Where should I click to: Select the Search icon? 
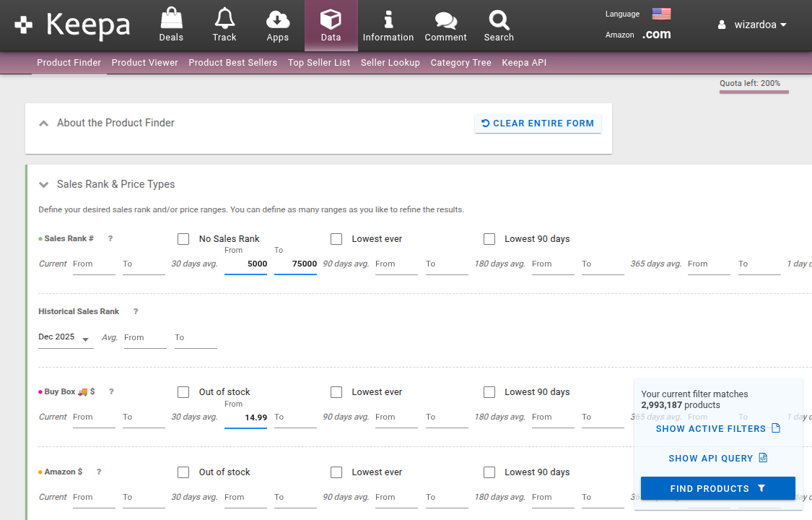498,24
